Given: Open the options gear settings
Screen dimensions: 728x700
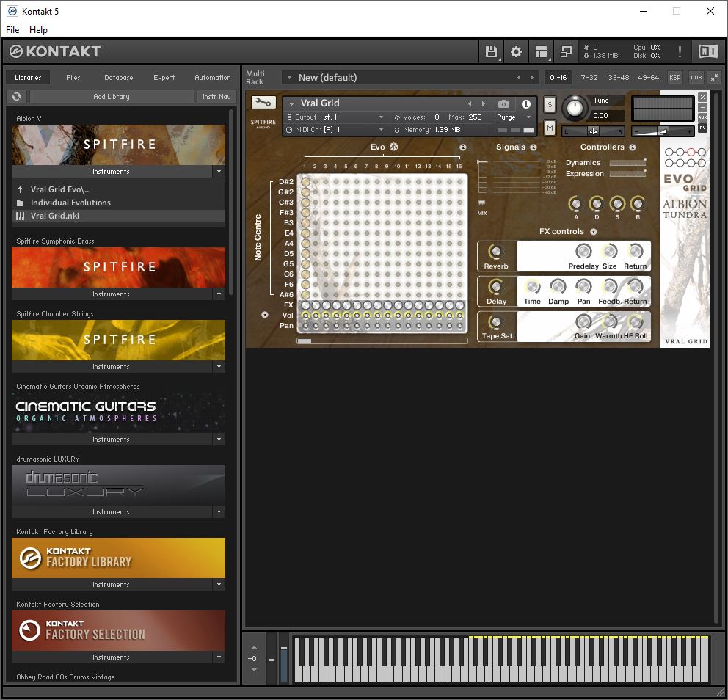Looking at the screenshot, I should (x=516, y=51).
